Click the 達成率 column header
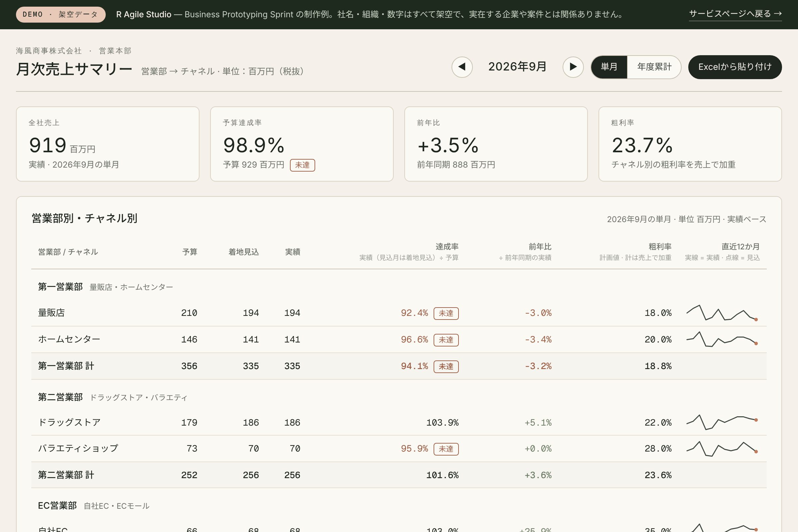The image size is (798, 532). tap(447, 247)
